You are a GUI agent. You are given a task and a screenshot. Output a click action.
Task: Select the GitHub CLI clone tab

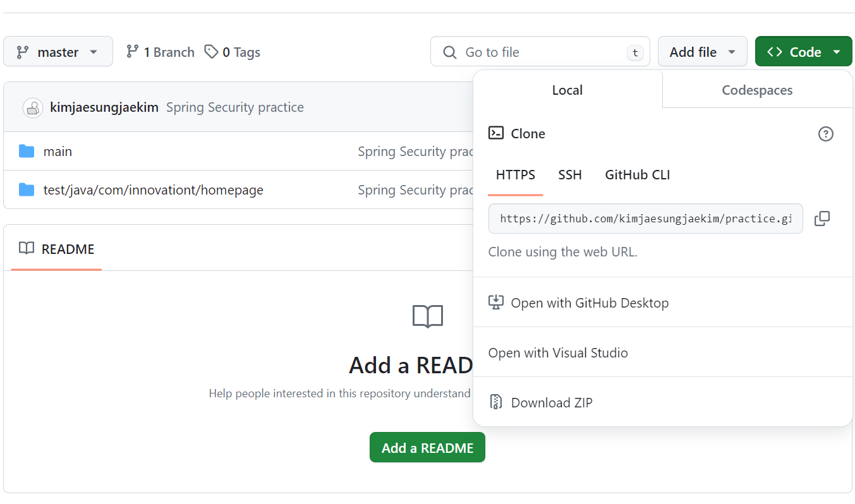[x=638, y=175]
